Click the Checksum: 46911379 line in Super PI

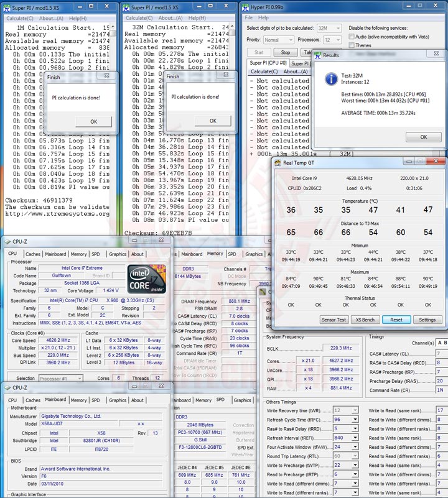click(39, 200)
